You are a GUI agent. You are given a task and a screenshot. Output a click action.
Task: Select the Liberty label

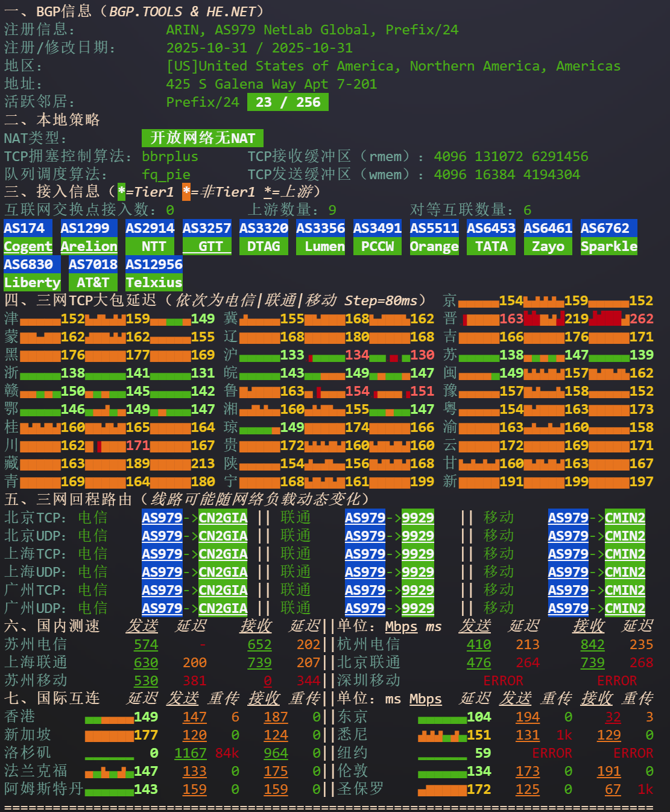[x=32, y=282]
